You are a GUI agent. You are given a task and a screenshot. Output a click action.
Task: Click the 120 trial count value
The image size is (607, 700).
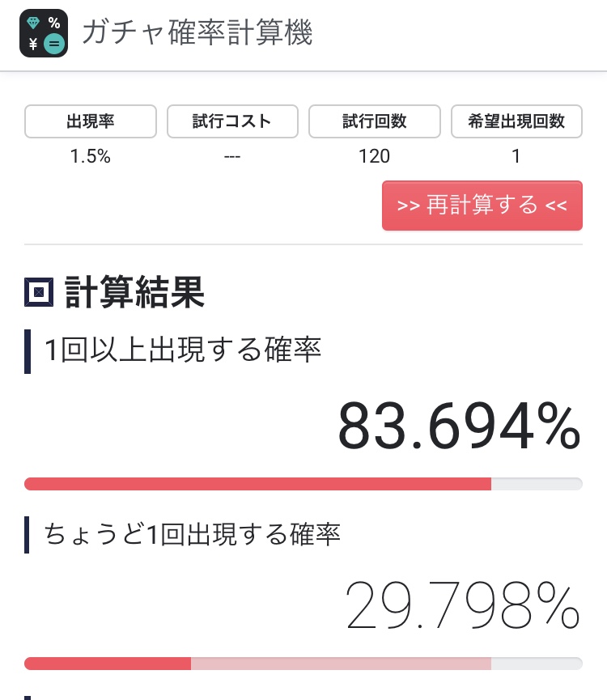coord(374,156)
